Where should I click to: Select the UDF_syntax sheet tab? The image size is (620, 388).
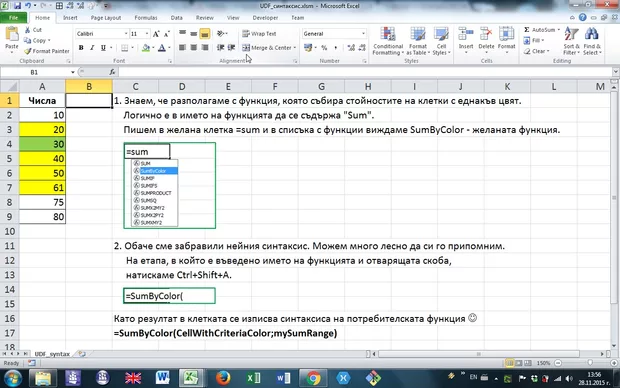click(52, 354)
